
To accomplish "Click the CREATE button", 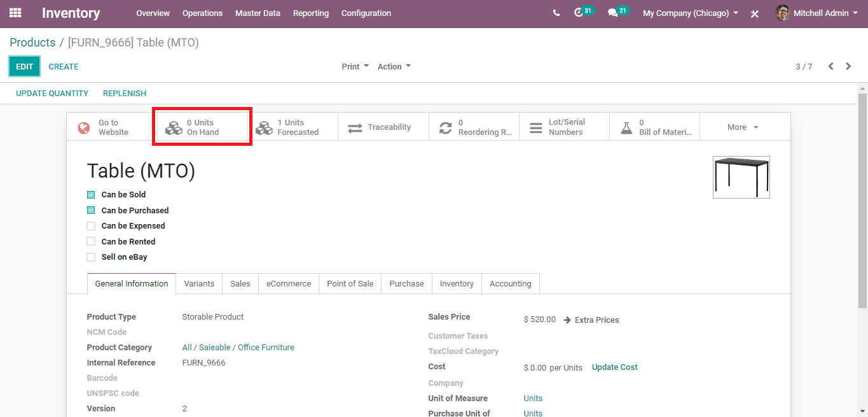I will pyautogui.click(x=64, y=66).
